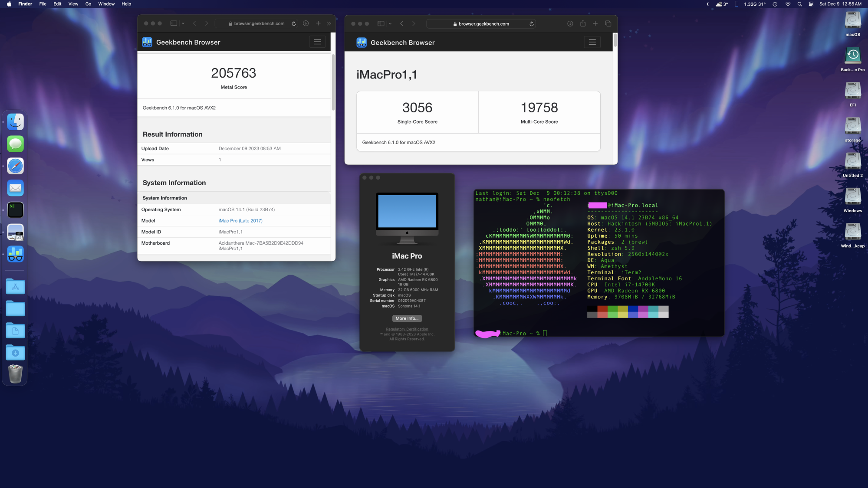
Task: Expand hidden menu bar items chevron
Action: point(708,4)
